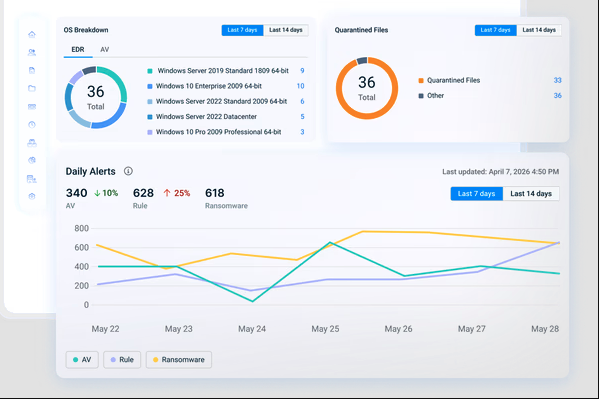
Task: Open the stacked boxes icon in the sidebar
Action: tap(32, 143)
